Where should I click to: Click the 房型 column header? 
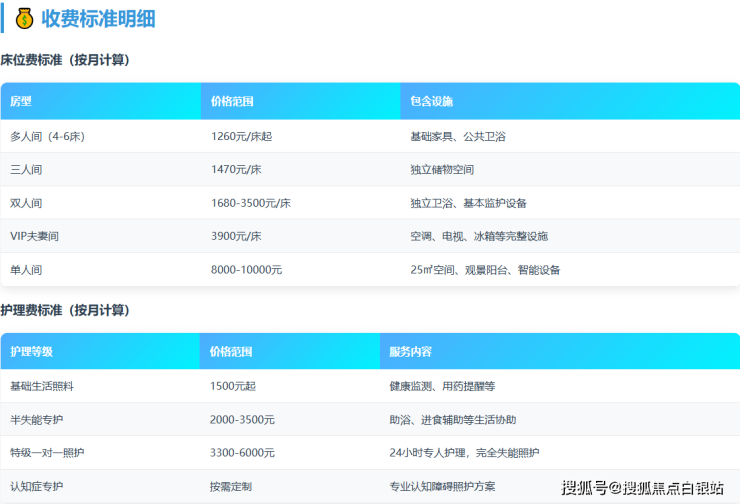[21, 102]
